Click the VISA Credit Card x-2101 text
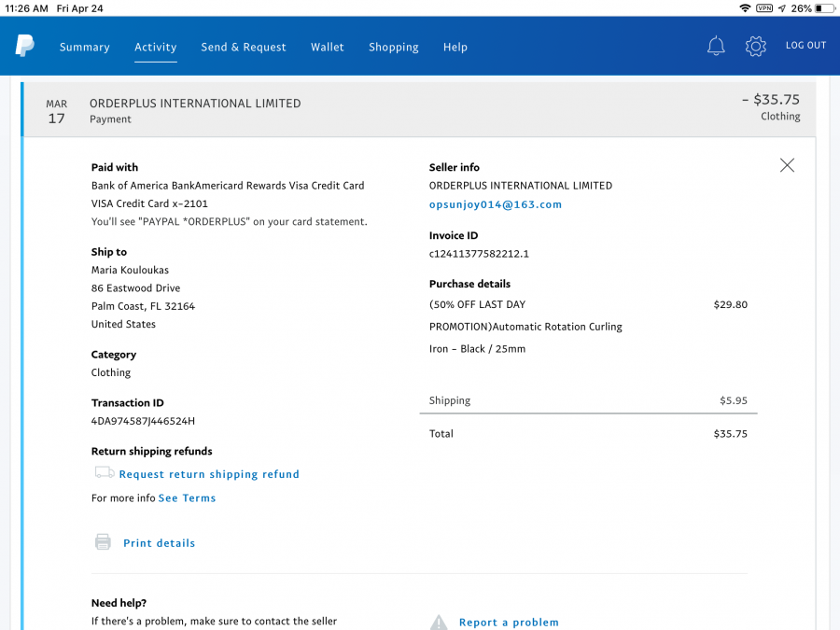The image size is (840, 630). pyautogui.click(x=149, y=203)
